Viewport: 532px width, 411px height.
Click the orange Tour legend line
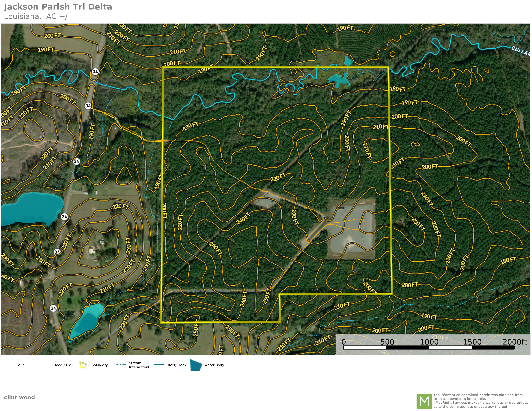(x=8, y=365)
